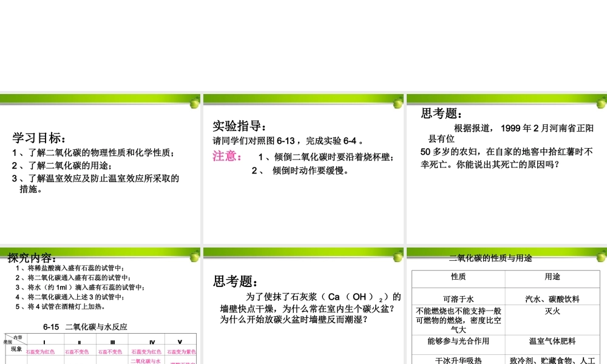Click step 5、将4试管在酒精灯上加热
The image size is (607, 364).
(60, 307)
